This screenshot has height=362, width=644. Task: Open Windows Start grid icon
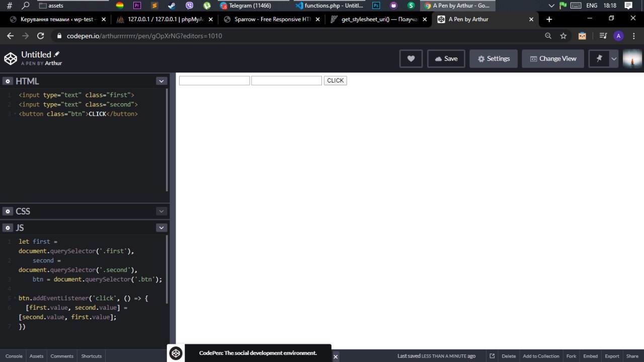(9, 6)
